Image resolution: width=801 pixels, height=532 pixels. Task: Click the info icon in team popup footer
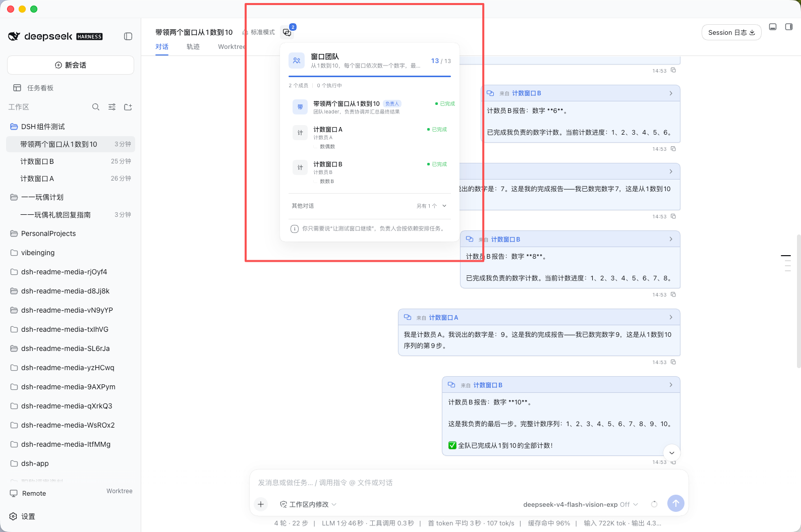pyautogui.click(x=295, y=229)
